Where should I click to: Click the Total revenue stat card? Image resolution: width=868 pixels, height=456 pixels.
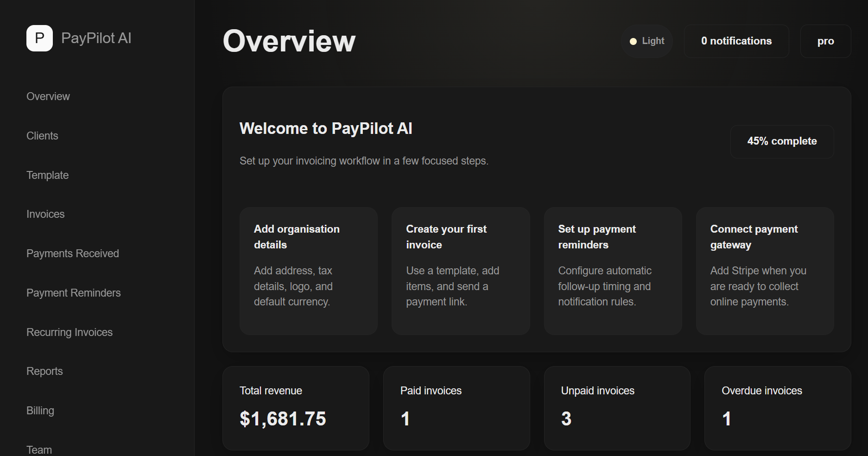point(296,408)
